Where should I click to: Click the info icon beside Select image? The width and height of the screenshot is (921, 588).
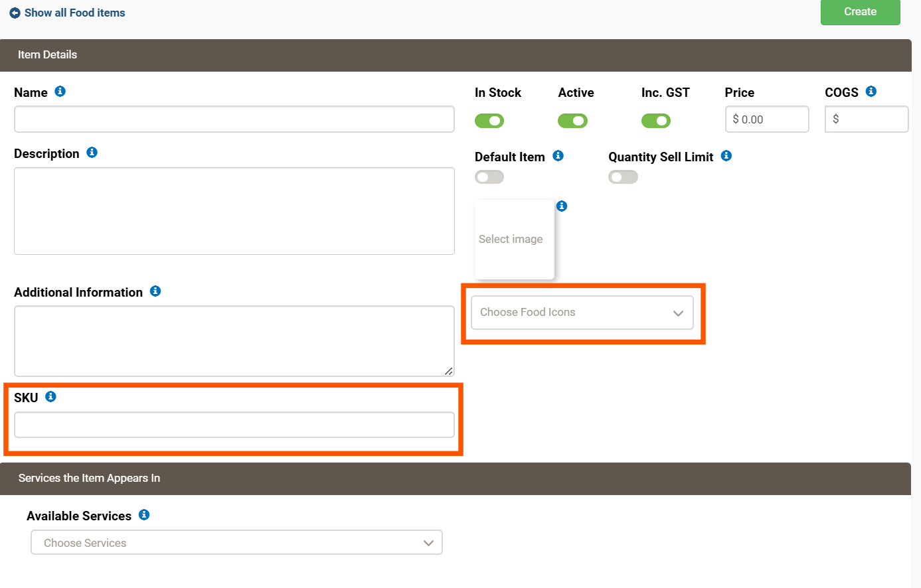coord(562,206)
